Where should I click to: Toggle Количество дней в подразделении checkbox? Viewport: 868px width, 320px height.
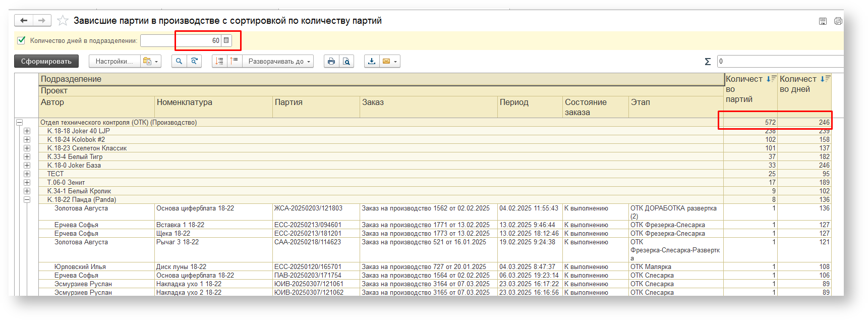point(22,40)
